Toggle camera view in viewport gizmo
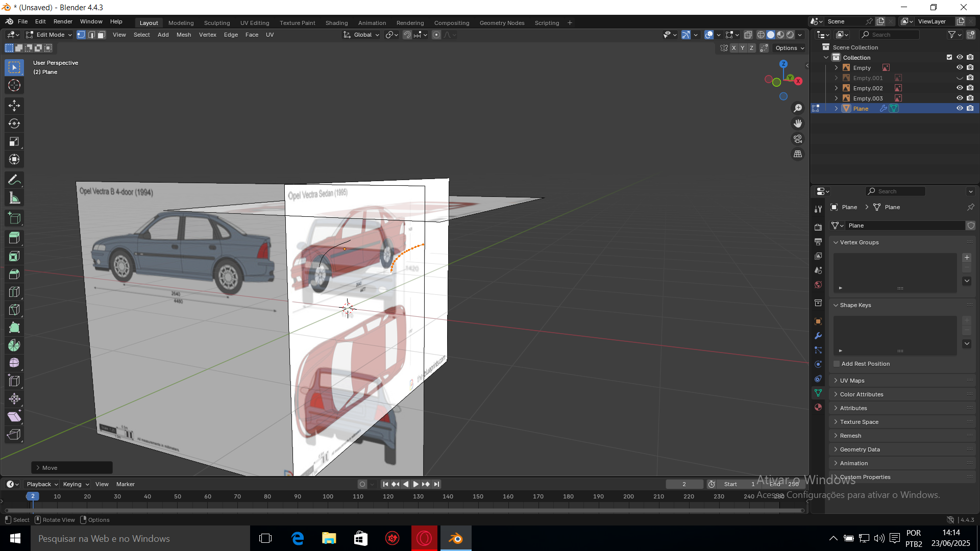This screenshot has height=551, width=980. (x=798, y=139)
